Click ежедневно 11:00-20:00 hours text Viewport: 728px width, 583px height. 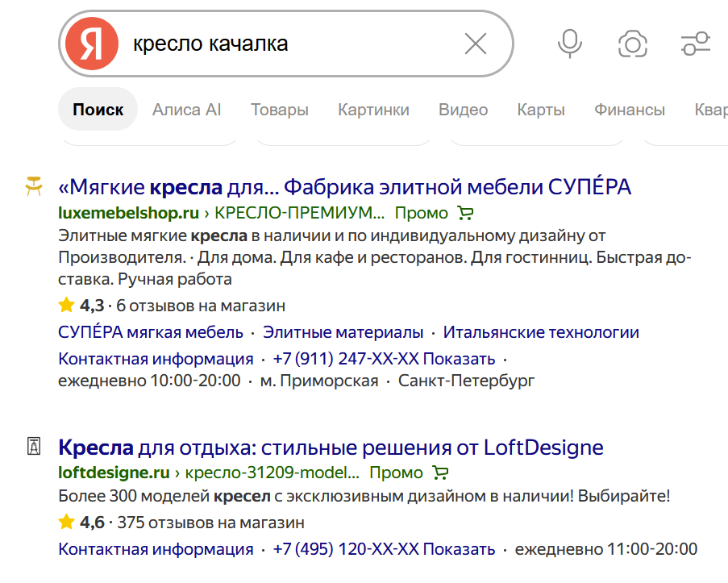[x=606, y=549]
